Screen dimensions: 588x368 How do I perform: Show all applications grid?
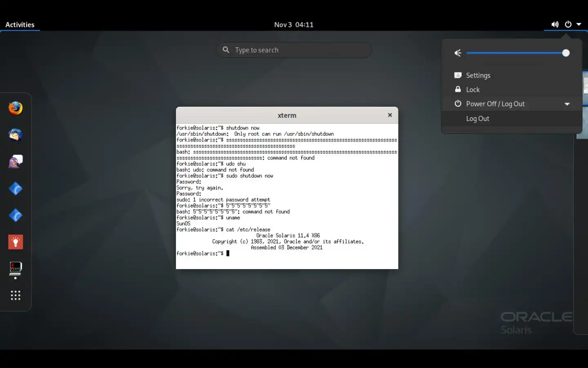click(16, 295)
